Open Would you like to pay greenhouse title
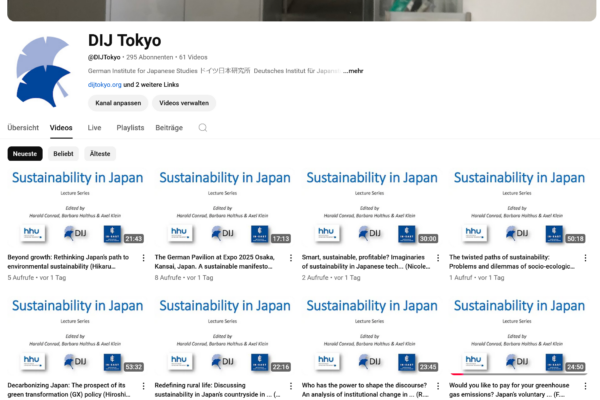Image resolution: width=600 pixels, height=400 pixels. pyautogui.click(x=509, y=390)
